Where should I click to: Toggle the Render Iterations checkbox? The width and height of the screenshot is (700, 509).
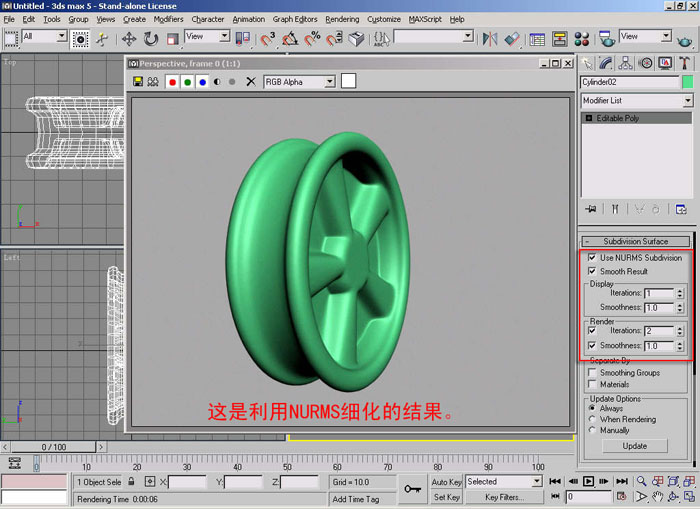[592, 331]
